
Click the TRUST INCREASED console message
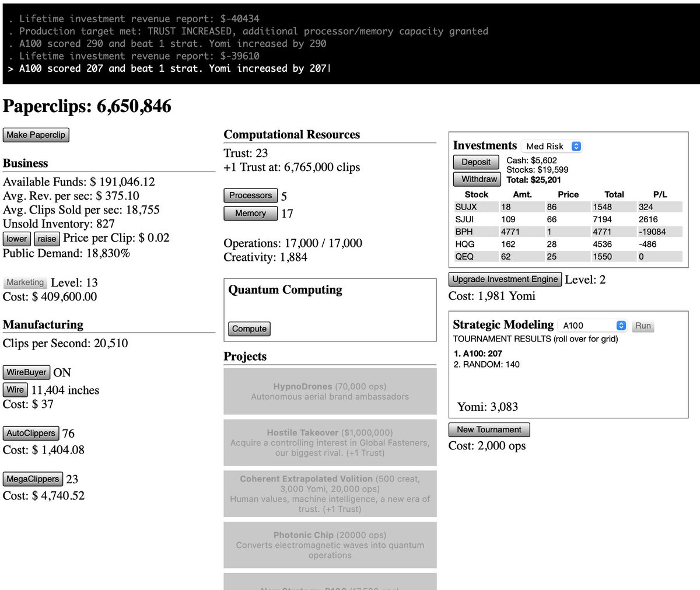tap(248, 31)
